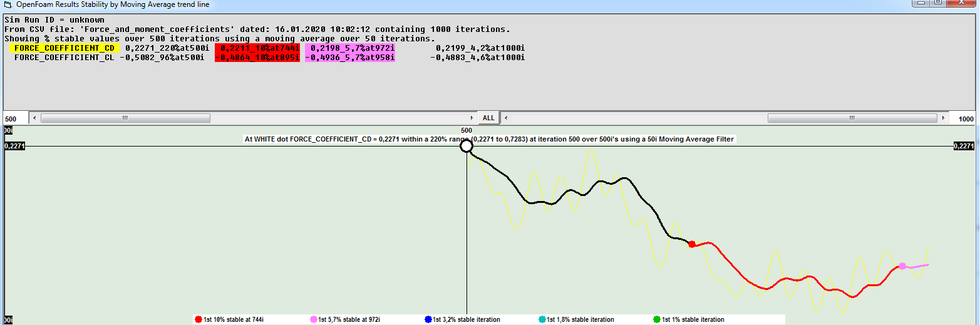Select the FORCE_COEFFICIENT_CD row label

tap(64, 48)
